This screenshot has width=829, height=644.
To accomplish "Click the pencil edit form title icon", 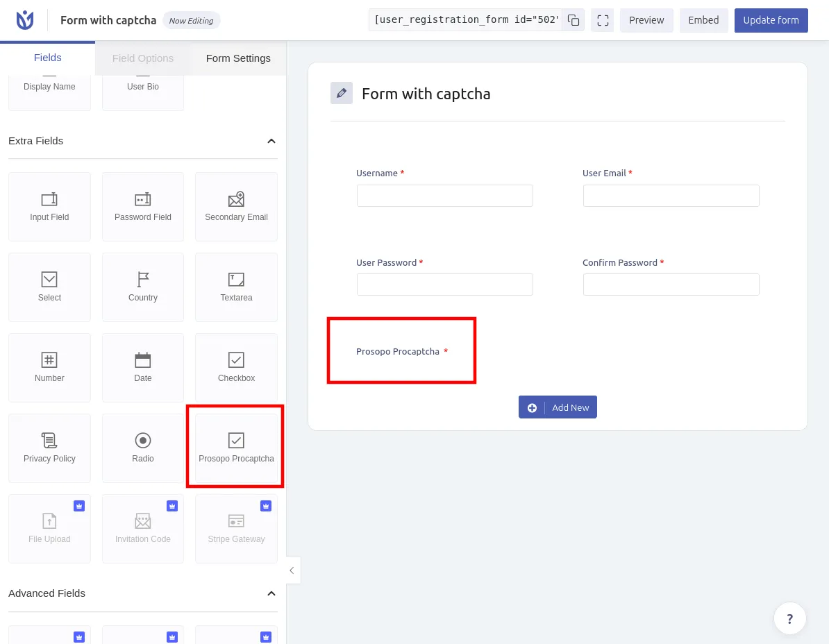I will [341, 93].
